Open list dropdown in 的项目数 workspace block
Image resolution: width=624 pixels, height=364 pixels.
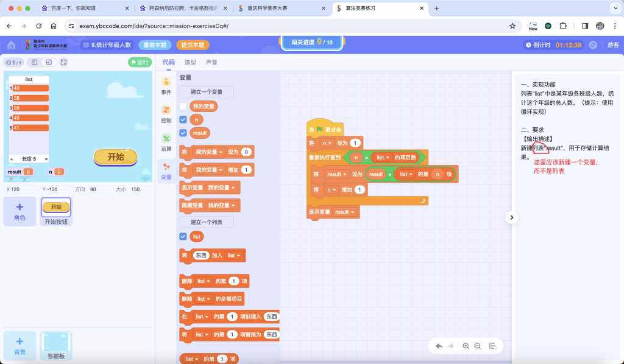pyautogui.click(x=383, y=158)
